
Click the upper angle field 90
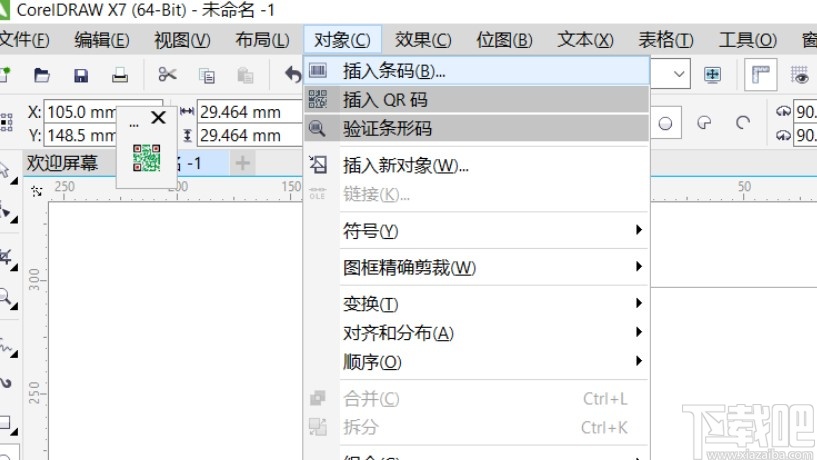806,111
